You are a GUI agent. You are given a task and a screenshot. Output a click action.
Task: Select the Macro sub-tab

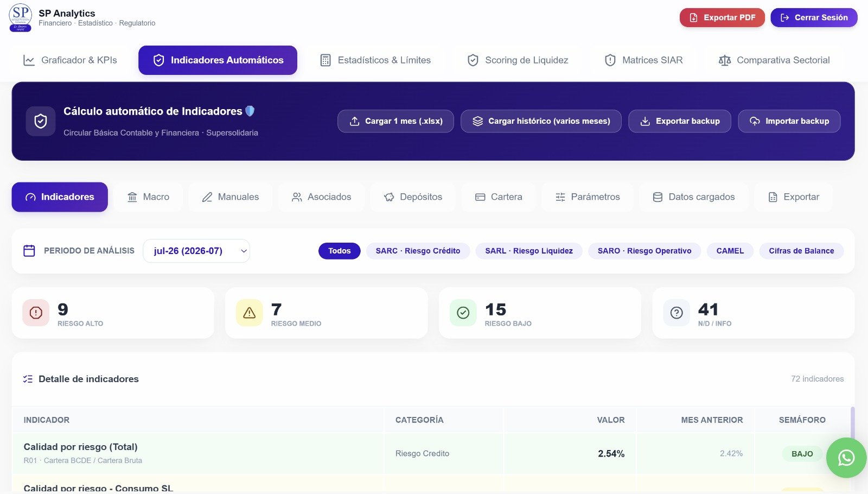coord(148,197)
